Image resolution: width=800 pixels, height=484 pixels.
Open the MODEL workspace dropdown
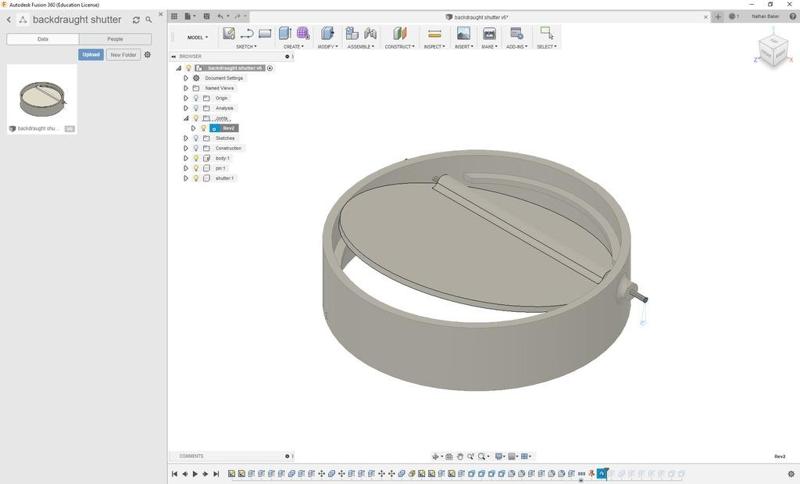[x=197, y=37]
